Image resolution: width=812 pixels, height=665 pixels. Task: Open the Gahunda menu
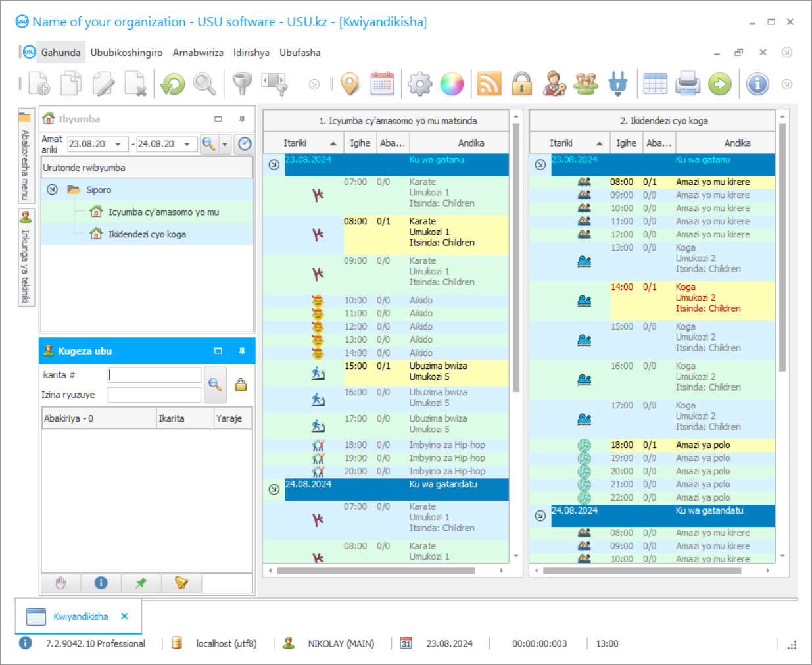pos(60,53)
